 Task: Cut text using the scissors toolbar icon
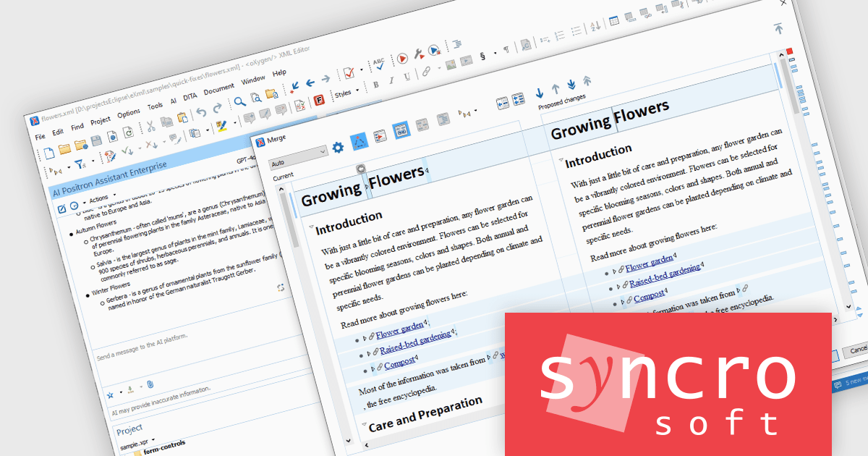point(150,126)
